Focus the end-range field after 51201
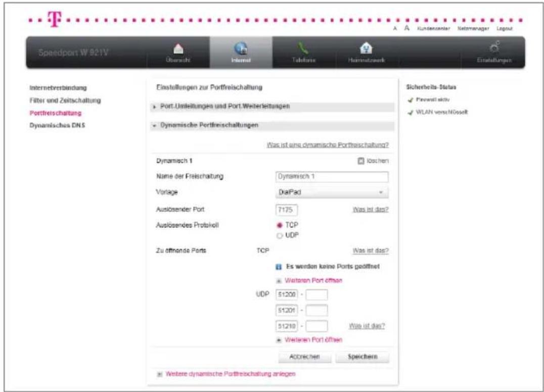 (316, 310)
